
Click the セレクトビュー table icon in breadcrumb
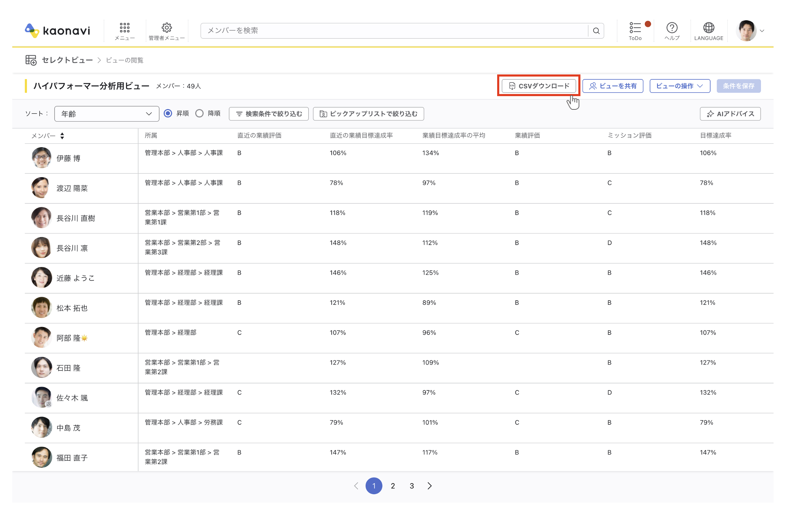pos(31,60)
